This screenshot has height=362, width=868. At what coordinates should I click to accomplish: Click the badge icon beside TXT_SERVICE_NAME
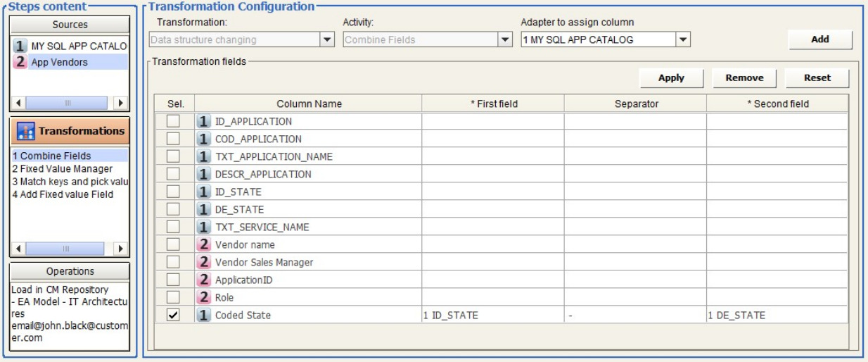pos(204,227)
